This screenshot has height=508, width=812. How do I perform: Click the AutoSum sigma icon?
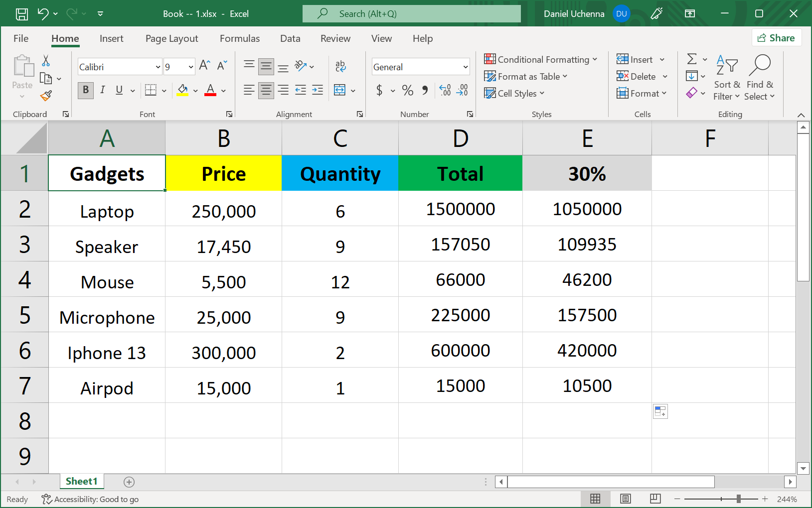[692, 59]
